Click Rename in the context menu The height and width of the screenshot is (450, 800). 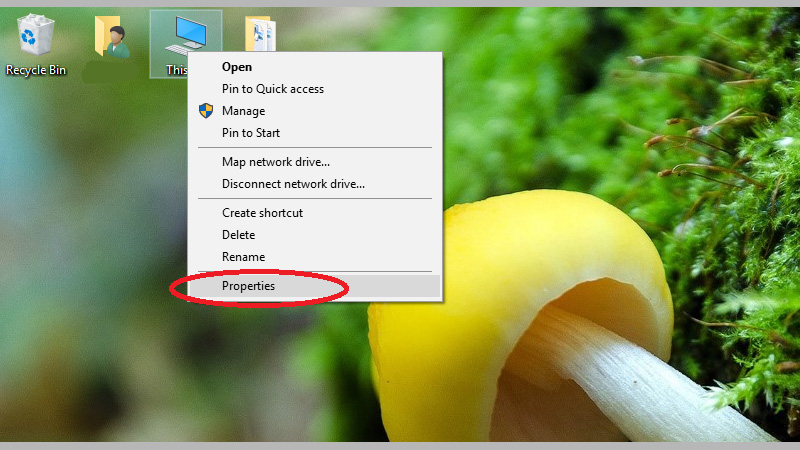click(314, 257)
